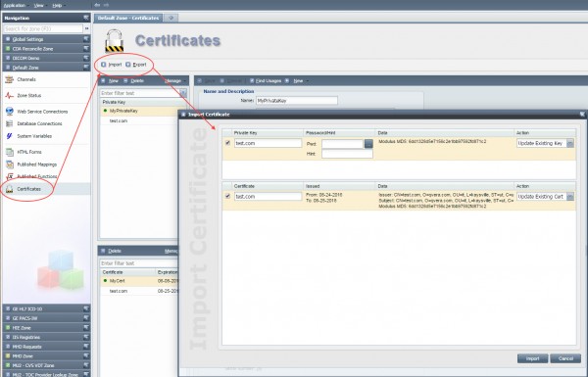Open the Help menu
Image resolution: width=588 pixels, height=377 pixels.
pos(58,5)
